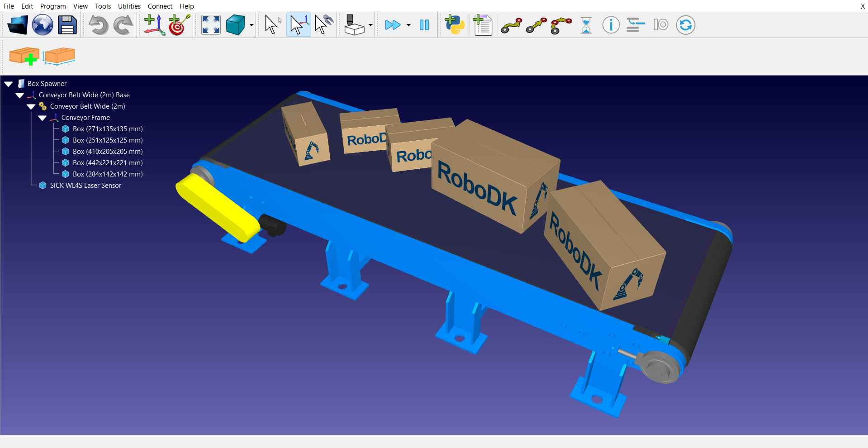Pause the simulation
868x448 pixels.
(424, 25)
